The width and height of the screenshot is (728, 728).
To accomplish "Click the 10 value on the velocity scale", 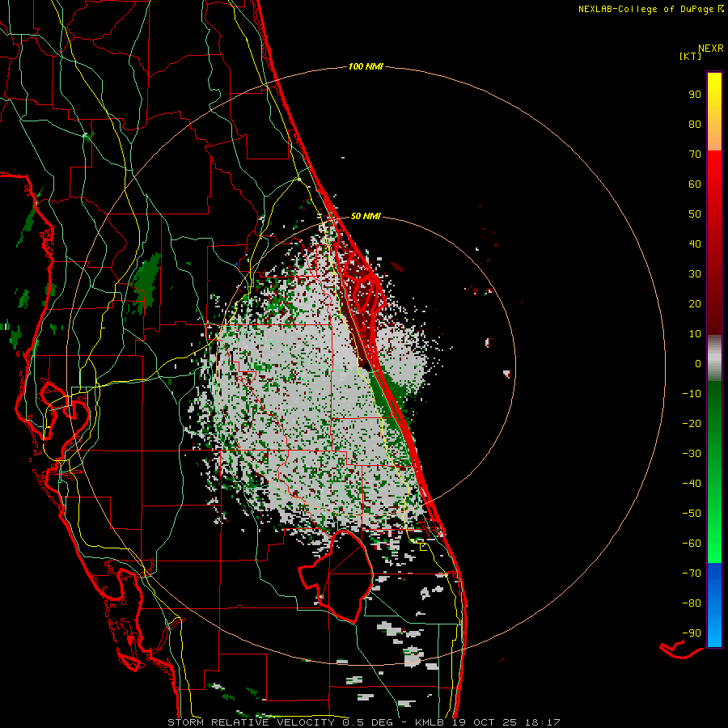I will 695,334.
